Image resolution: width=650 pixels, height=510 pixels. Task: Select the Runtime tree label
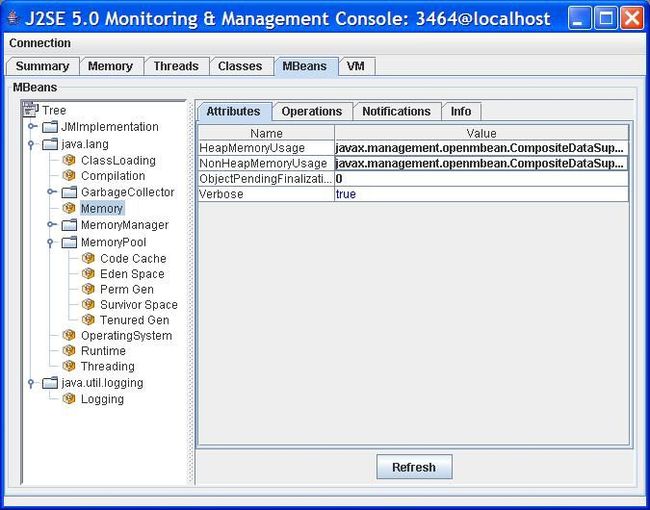tap(103, 351)
